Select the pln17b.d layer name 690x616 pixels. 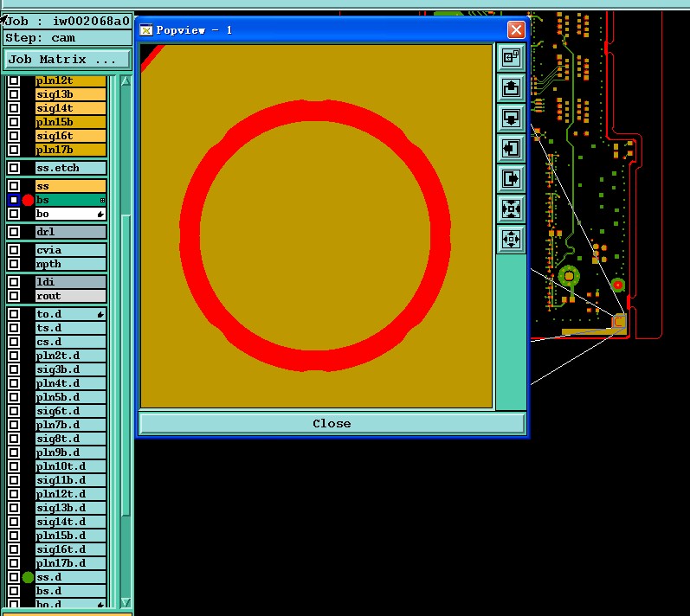70,563
